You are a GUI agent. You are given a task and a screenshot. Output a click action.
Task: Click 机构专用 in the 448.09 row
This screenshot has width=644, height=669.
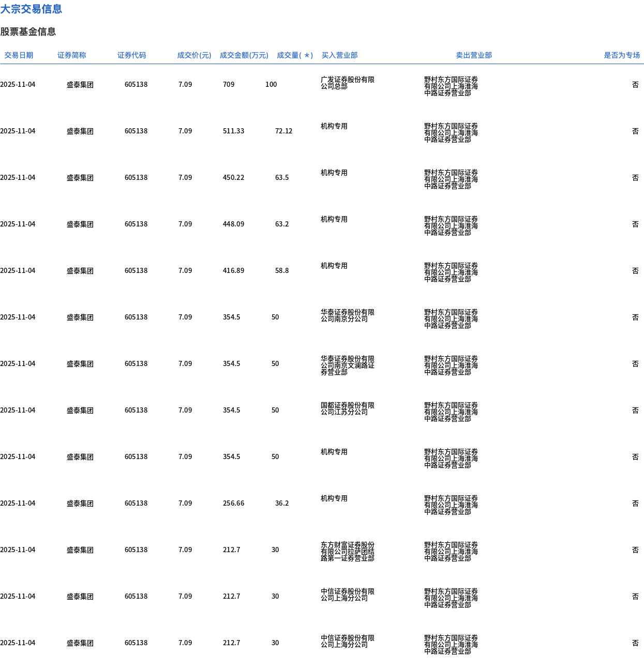point(334,219)
